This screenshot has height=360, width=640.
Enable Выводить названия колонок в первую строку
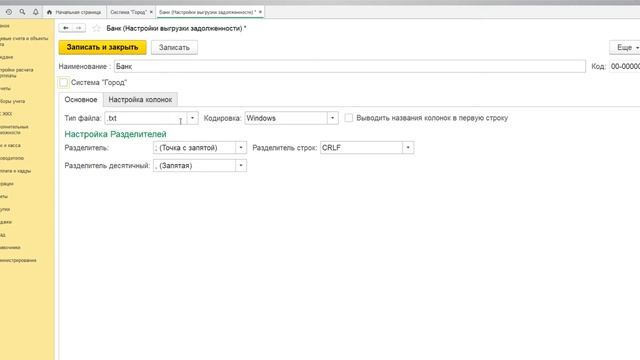(349, 118)
